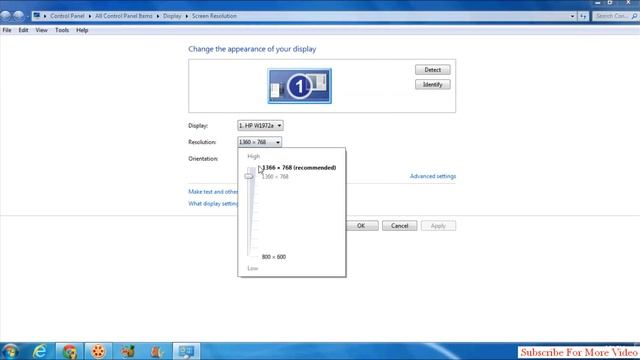Select the Screen Resolution taskbar window
The image size is (640, 360).
187,351
